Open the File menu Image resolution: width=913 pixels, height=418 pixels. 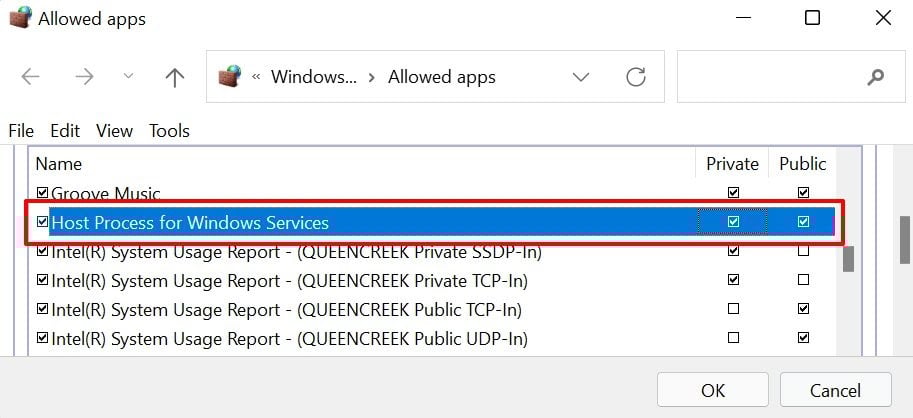tap(21, 131)
